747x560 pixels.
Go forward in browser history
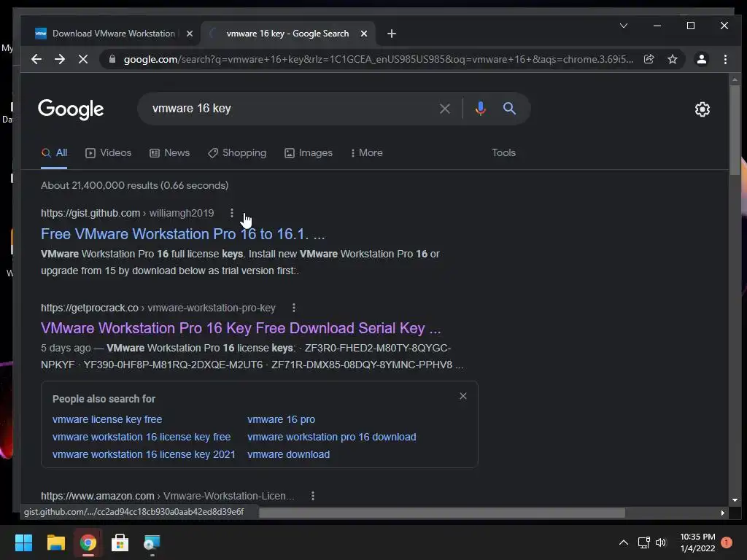pos(60,59)
